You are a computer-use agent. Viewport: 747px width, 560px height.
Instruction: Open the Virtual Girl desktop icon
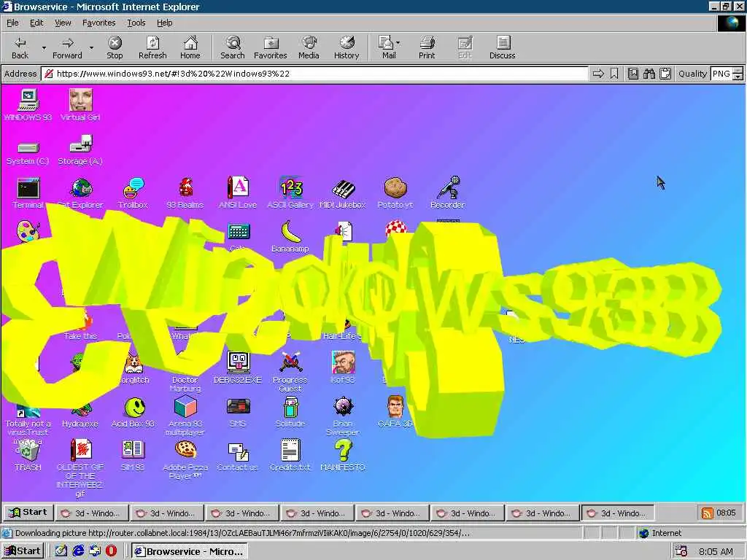tap(80, 105)
